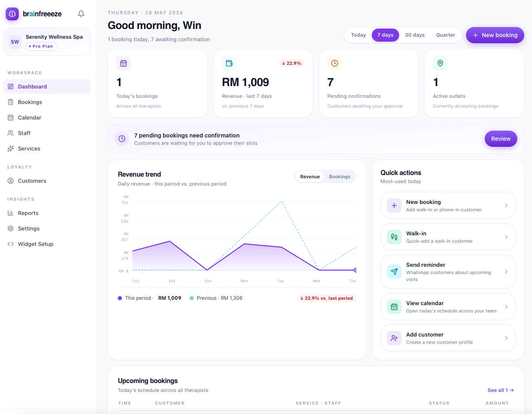
Task: Click the Pro Plan badge
Action: pyautogui.click(x=41, y=46)
